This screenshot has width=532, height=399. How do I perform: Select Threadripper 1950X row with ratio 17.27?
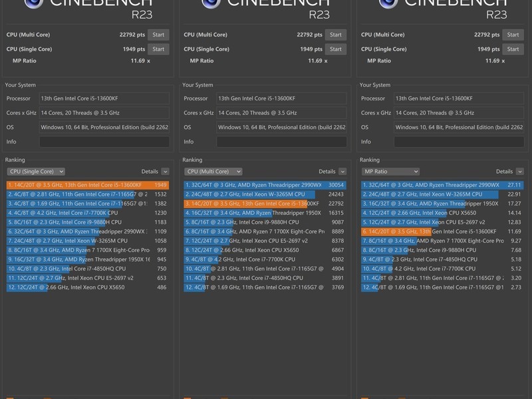click(442, 203)
